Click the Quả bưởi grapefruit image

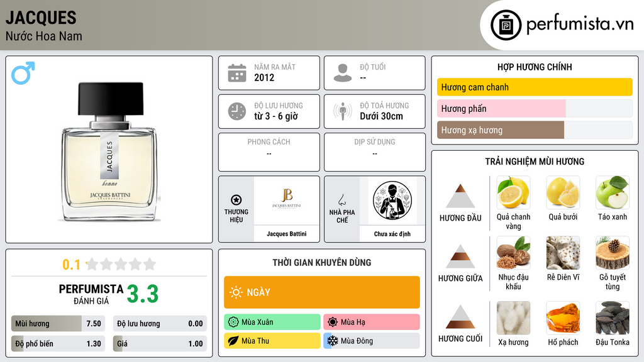[x=563, y=192]
